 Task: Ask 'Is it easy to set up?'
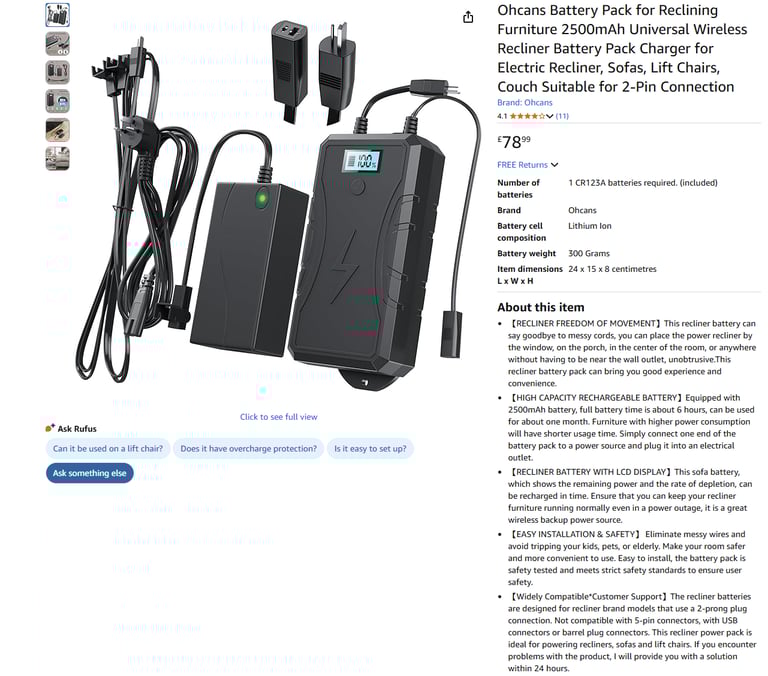click(370, 449)
